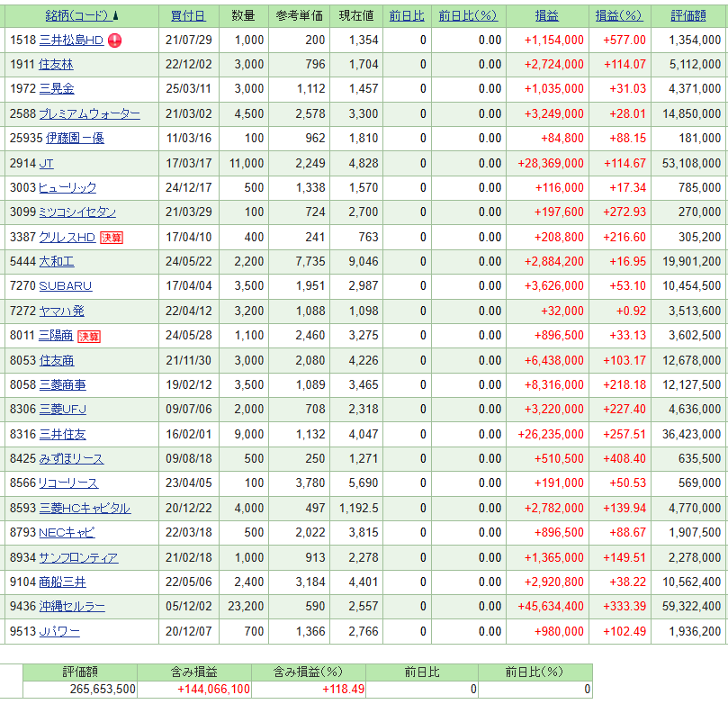Select the JT stock link

point(46,163)
